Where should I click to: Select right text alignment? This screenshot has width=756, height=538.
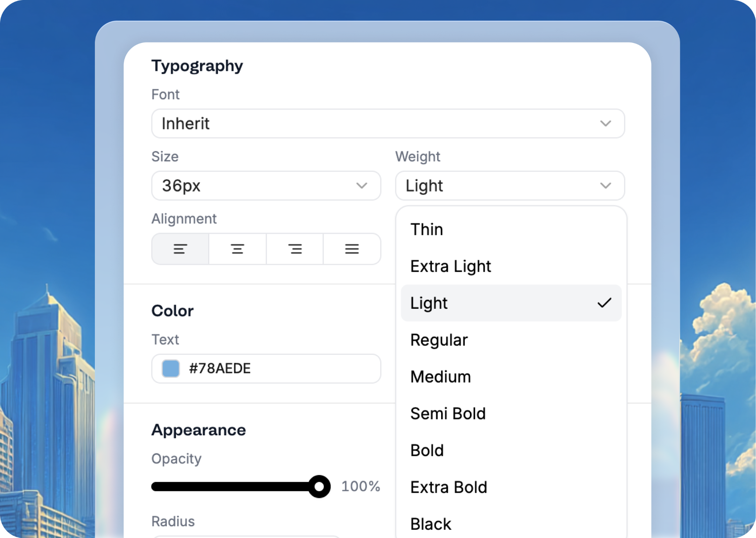click(295, 249)
